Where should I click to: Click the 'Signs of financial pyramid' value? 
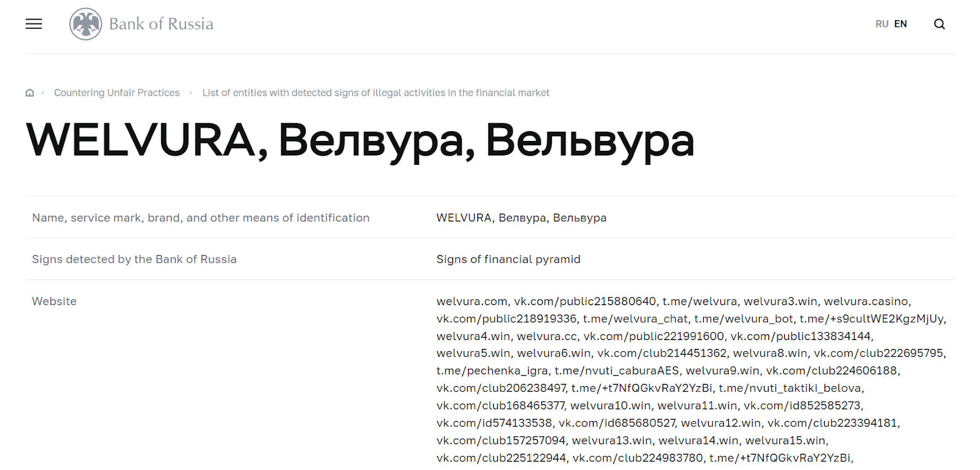click(x=508, y=259)
